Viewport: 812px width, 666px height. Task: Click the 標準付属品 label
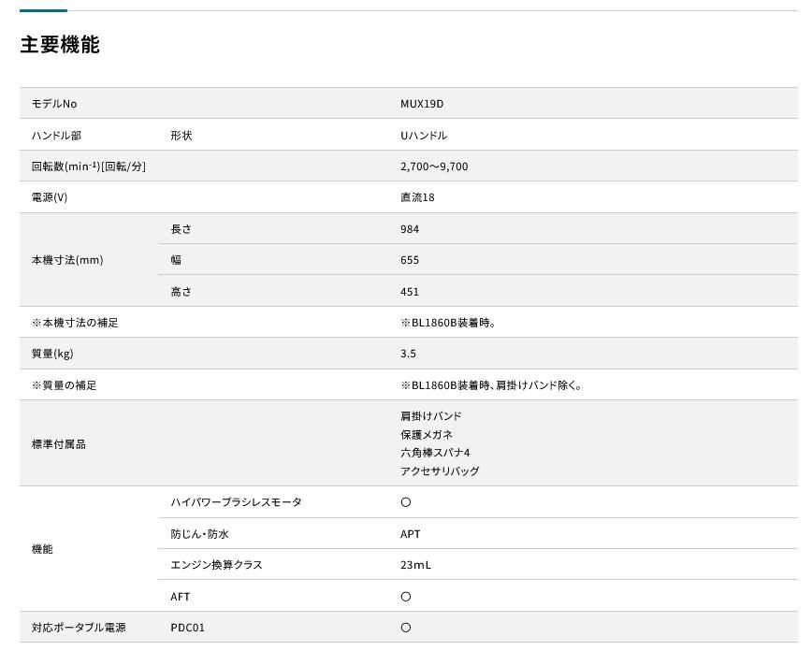pos(59,444)
